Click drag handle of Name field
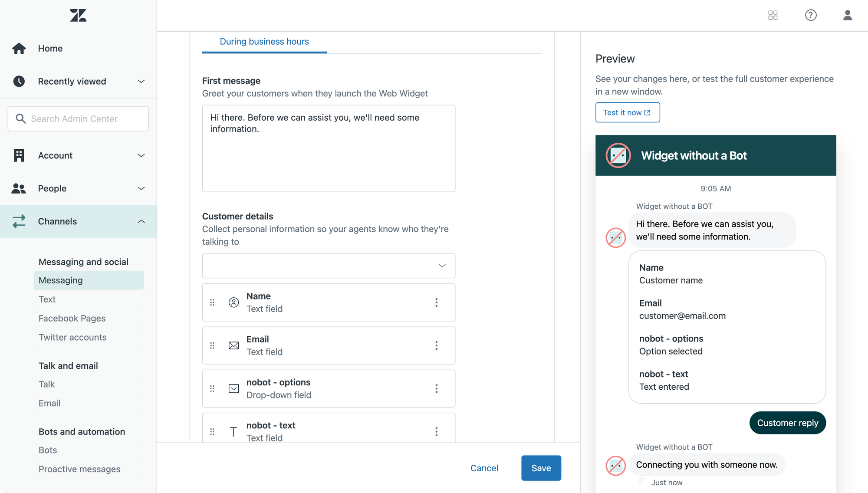 (x=212, y=302)
